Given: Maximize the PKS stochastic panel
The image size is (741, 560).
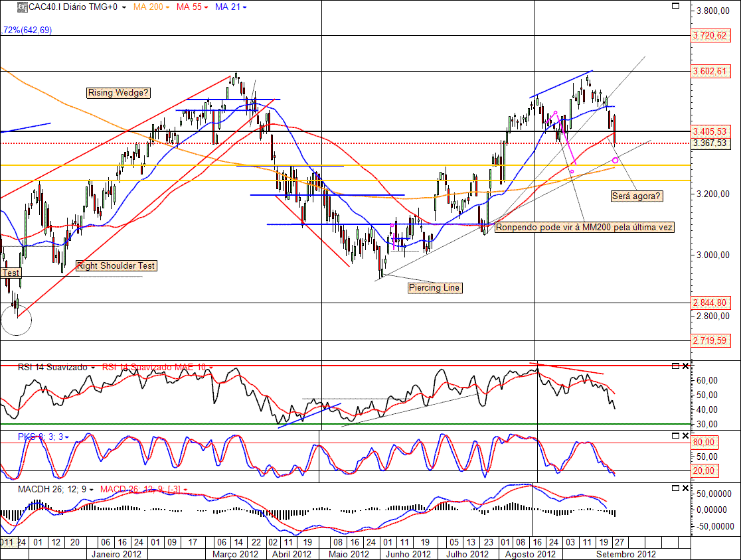Looking at the screenshot, I should 675,436.
